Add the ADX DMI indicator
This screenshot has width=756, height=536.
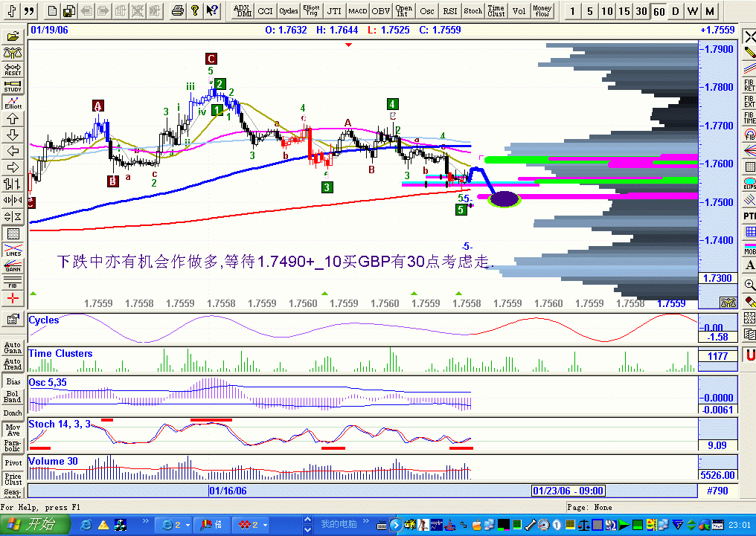(x=243, y=10)
